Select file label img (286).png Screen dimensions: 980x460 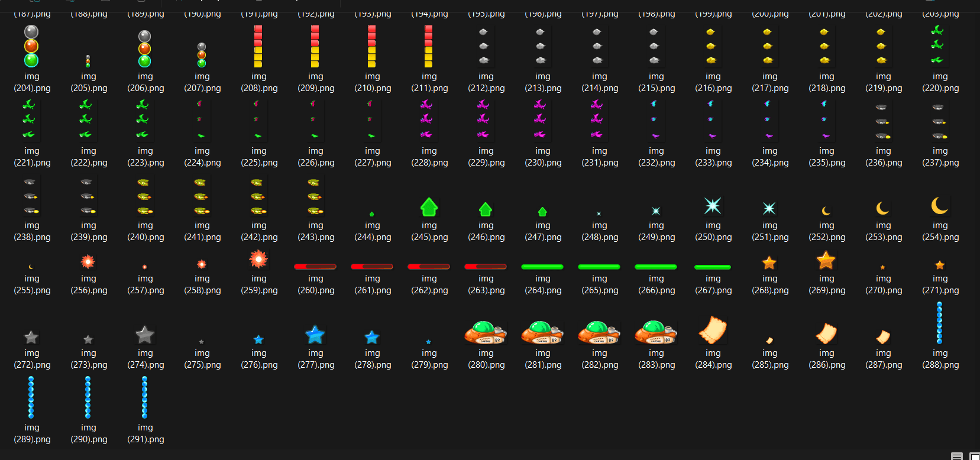point(827,359)
